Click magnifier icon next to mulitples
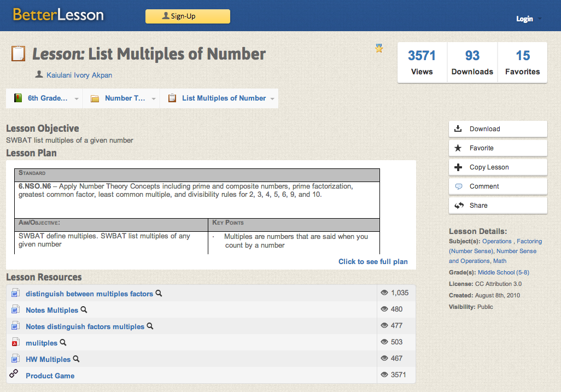This screenshot has height=392, width=561. coord(63,343)
